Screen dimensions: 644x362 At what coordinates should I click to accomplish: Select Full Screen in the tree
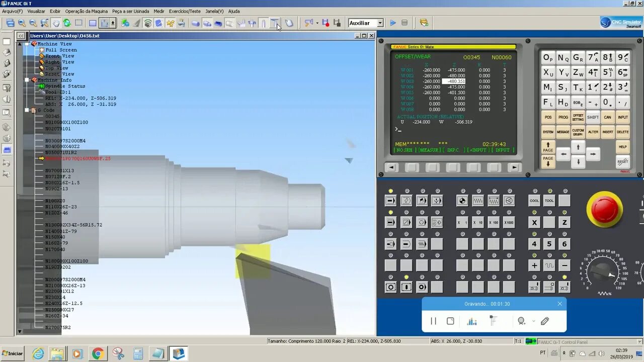tap(61, 50)
